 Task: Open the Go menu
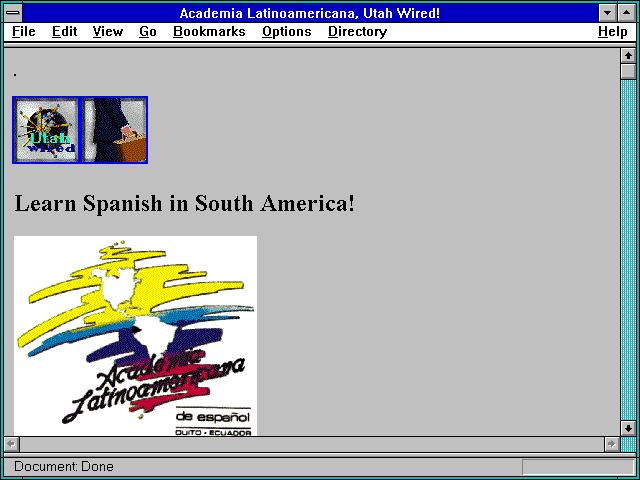[148, 32]
